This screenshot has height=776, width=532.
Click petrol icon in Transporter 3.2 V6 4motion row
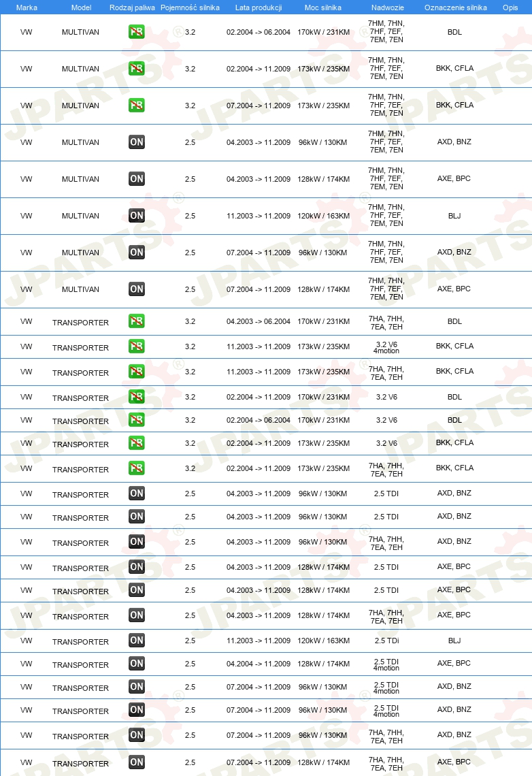tap(137, 346)
